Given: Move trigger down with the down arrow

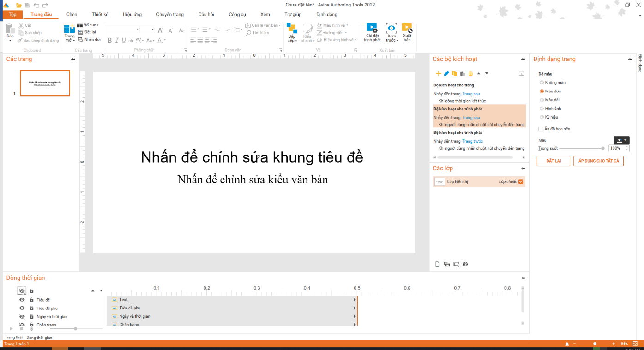Looking at the screenshot, I should pos(487,73).
